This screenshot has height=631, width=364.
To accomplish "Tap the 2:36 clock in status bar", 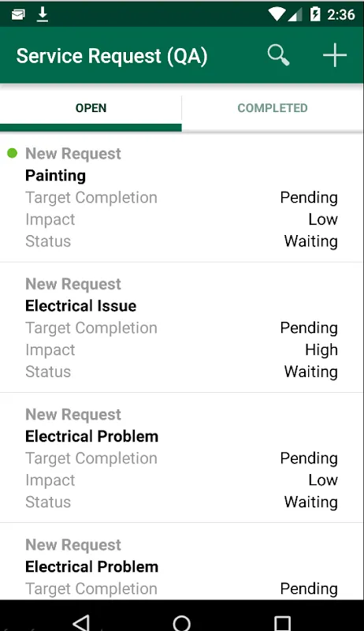I will [340, 15].
